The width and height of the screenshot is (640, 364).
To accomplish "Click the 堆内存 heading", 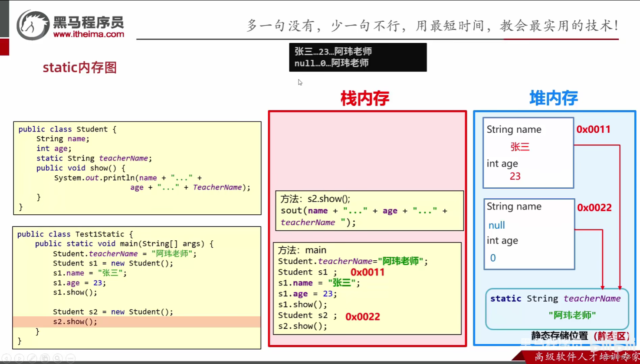I will pyautogui.click(x=553, y=99).
